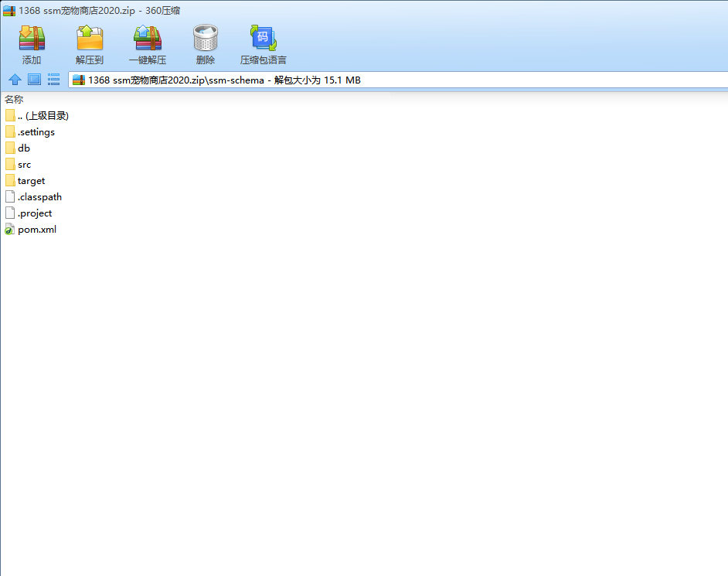Select the target folder icon
The height and width of the screenshot is (576, 728).
(x=10, y=181)
